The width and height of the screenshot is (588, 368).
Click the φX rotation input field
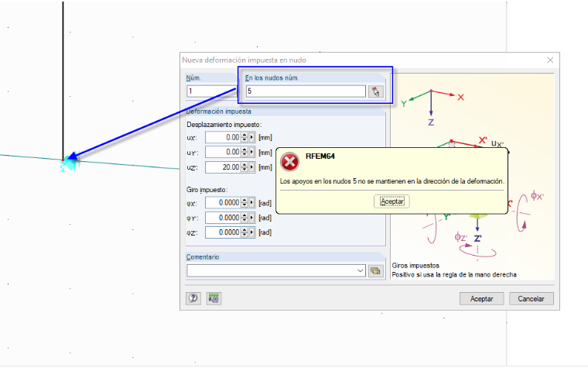click(223, 203)
